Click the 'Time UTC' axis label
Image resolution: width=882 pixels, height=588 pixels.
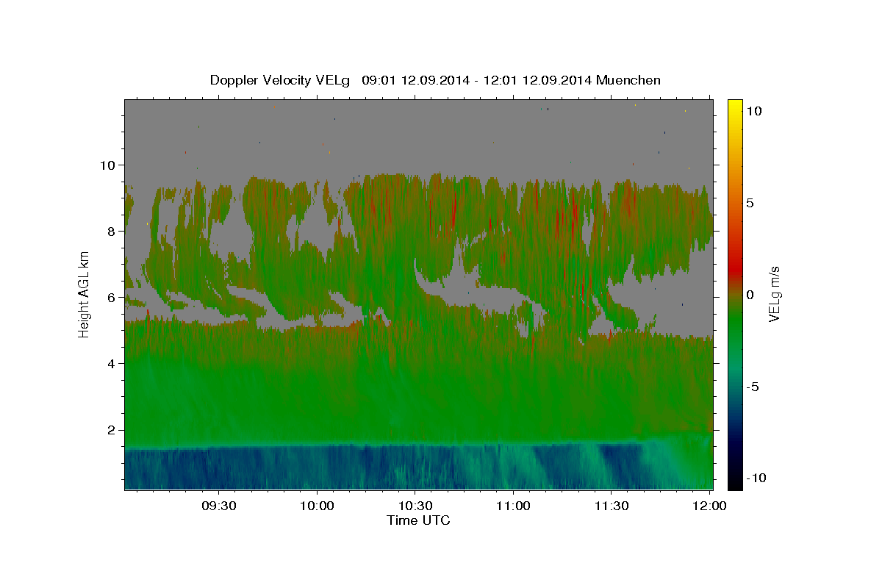click(x=418, y=520)
